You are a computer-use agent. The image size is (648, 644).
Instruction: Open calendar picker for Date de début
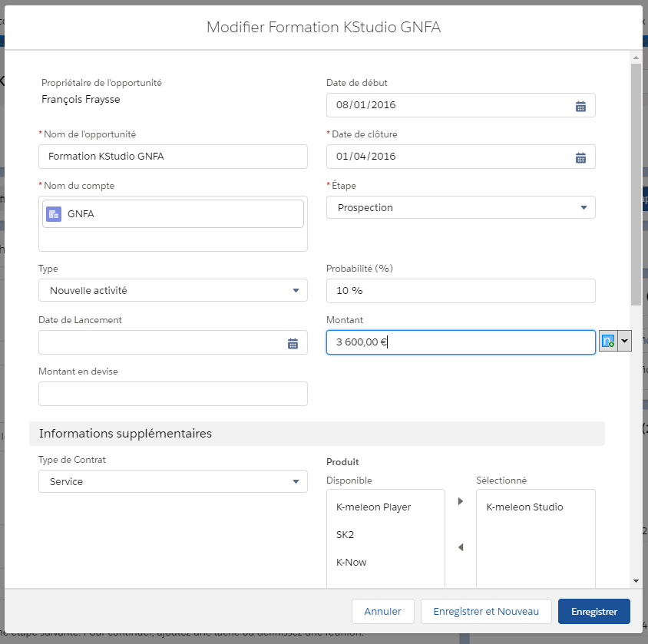point(580,106)
